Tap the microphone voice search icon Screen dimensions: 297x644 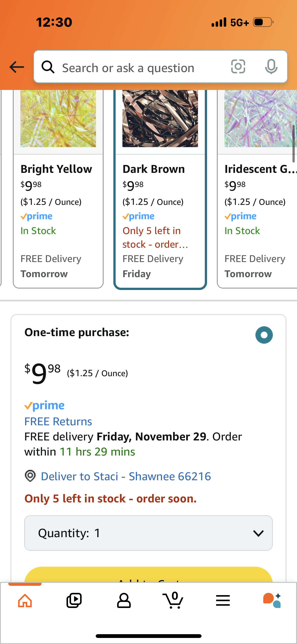[271, 67]
